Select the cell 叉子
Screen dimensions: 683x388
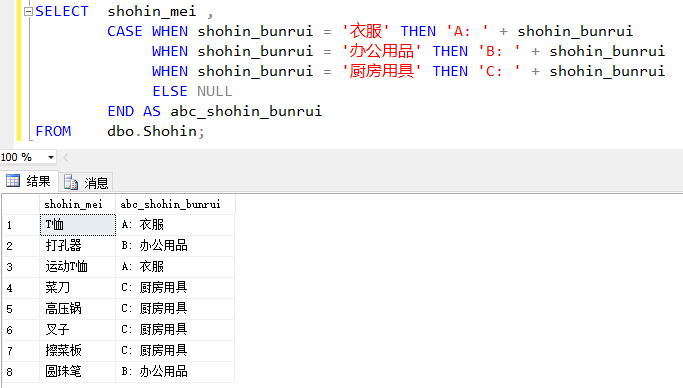tap(78, 330)
